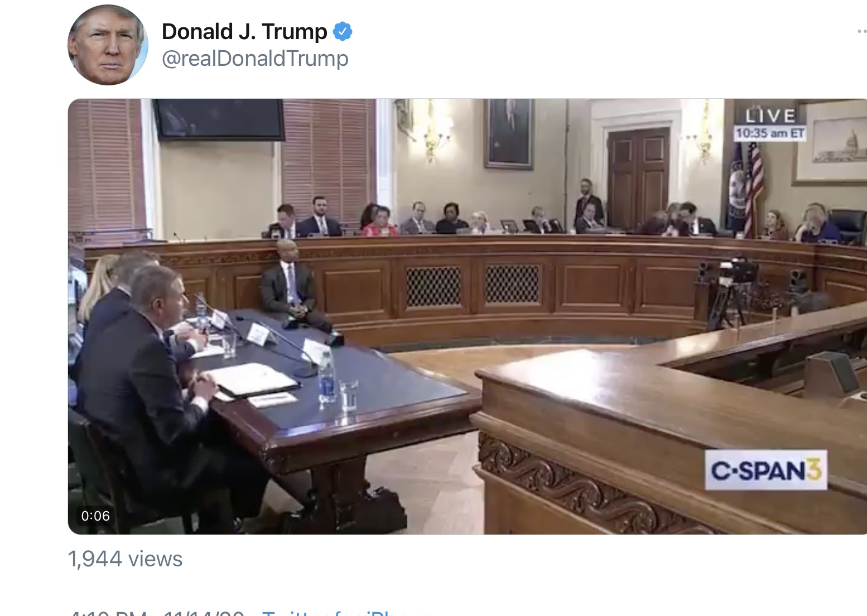Viewport: 867px width, 616px height.
Task: Click the 0:06 video duration badge
Action: point(95,516)
